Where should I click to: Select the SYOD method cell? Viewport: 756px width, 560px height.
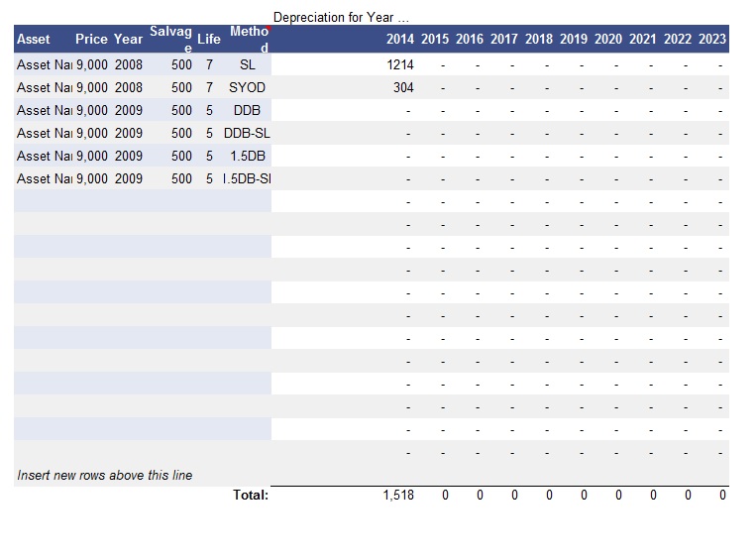tap(247, 88)
